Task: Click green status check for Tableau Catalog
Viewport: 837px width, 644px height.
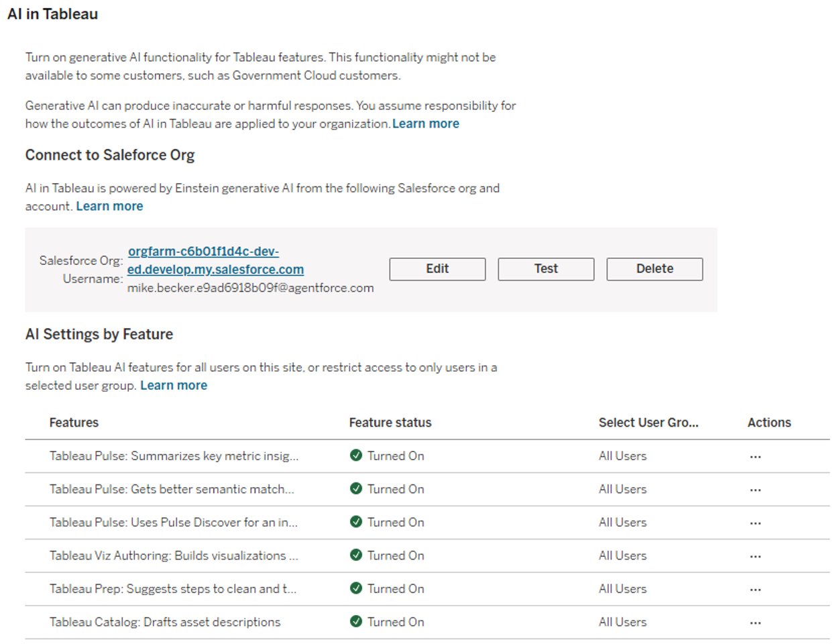Action: coord(356,622)
